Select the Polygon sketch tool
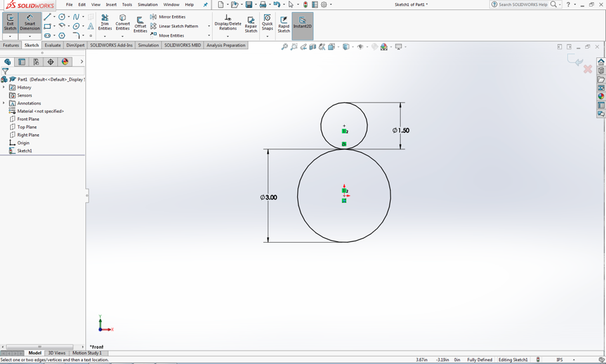 pos(62,35)
